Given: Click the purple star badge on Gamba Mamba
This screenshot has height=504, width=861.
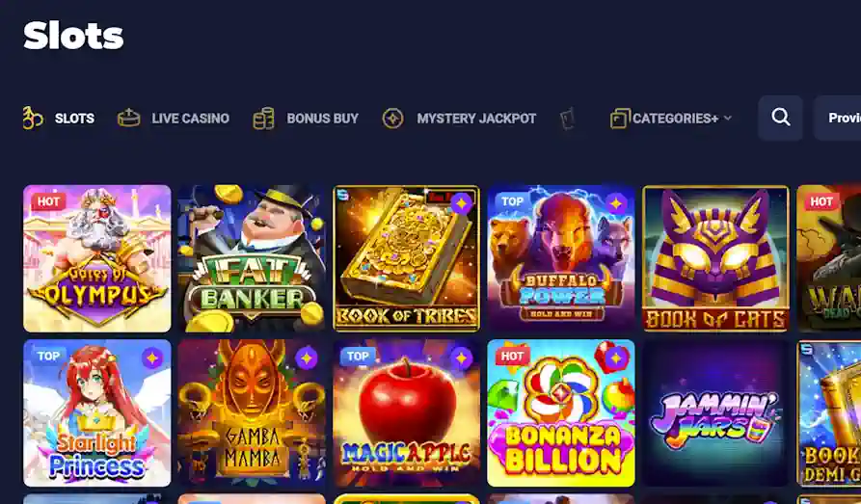Looking at the screenshot, I should [x=307, y=358].
